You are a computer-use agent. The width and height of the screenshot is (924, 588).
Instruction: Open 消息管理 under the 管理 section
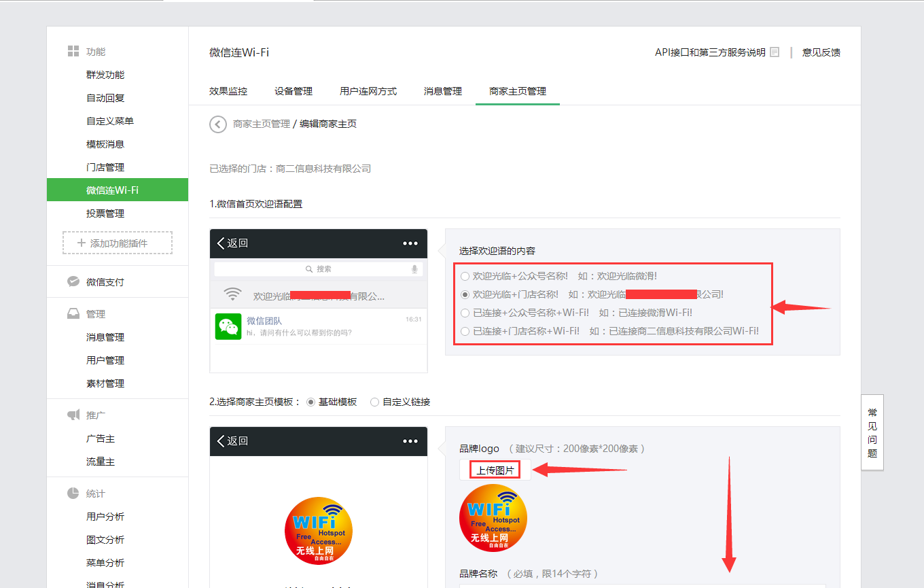[105, 337]
